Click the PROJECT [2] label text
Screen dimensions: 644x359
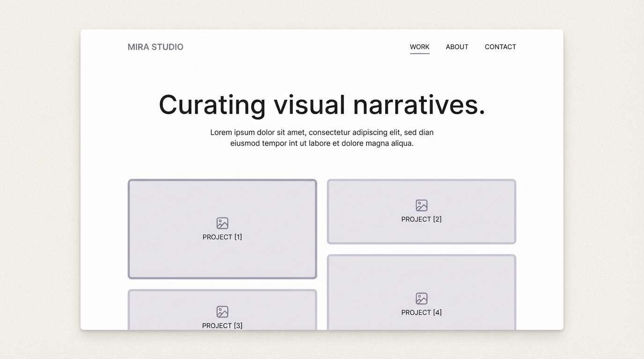(421, 219)
